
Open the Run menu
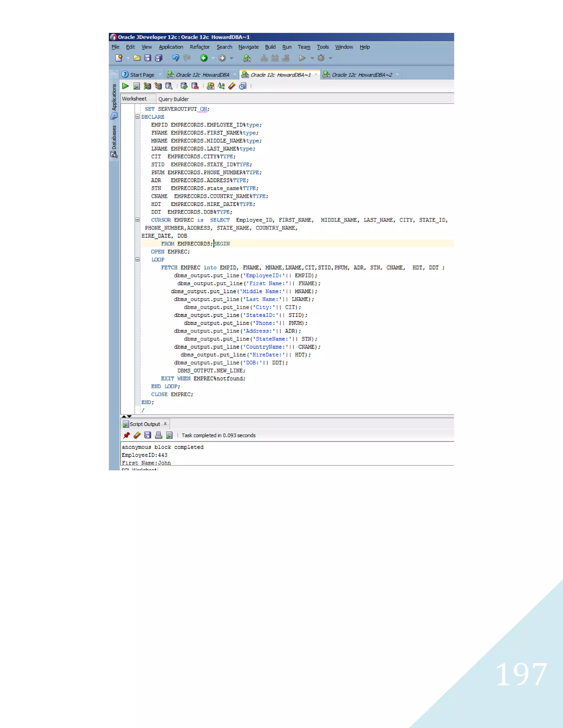[x=287, y=47]
